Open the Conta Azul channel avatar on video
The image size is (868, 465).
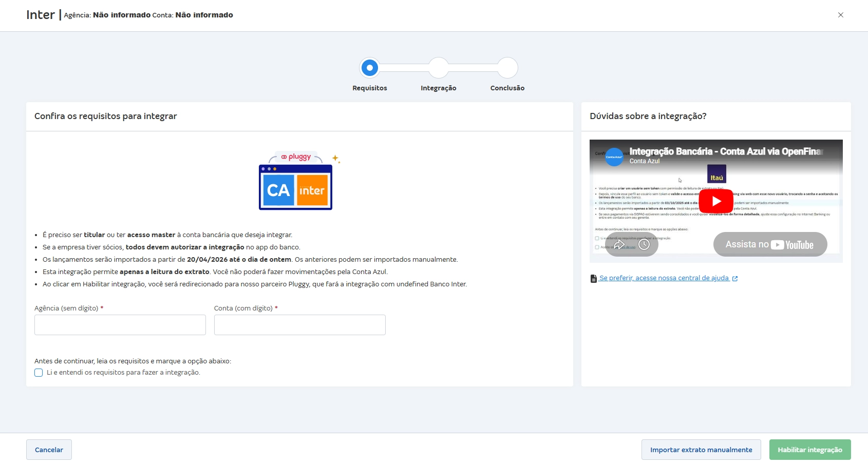pos(614,157)
